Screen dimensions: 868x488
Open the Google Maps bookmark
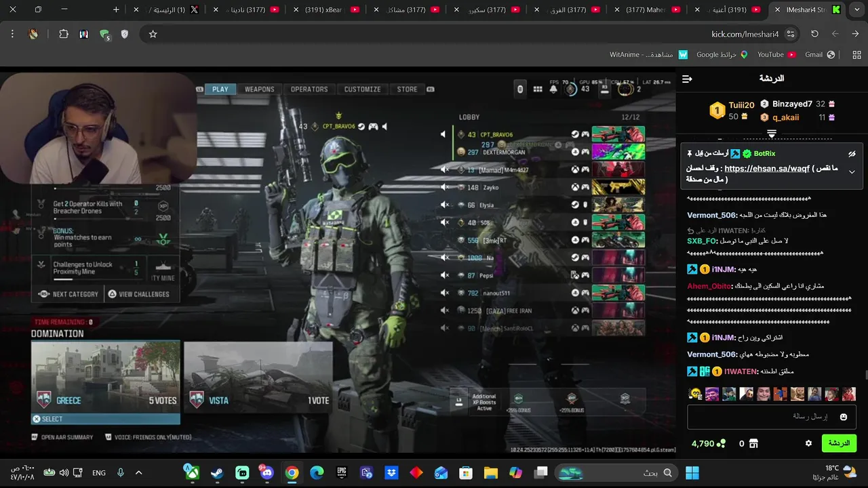722,54
